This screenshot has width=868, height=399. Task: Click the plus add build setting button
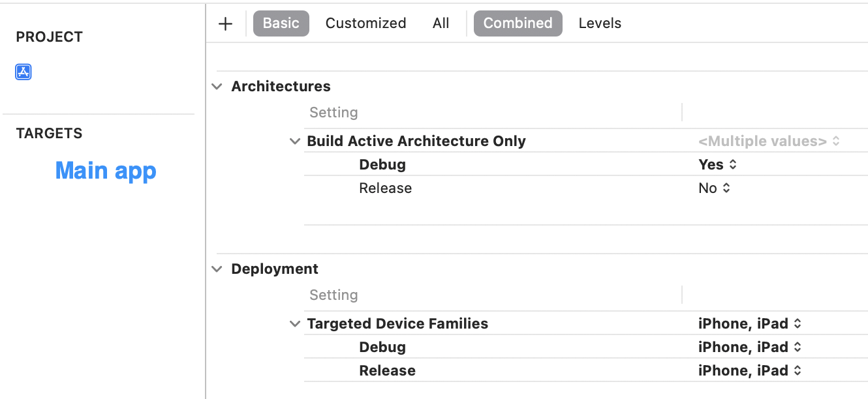click(x=225, y=23)
